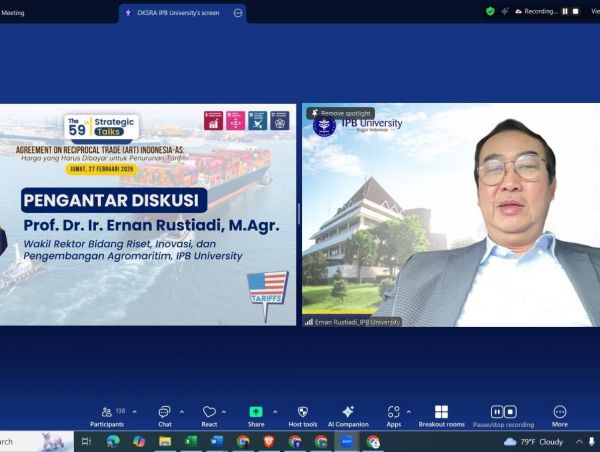Open Microsoft Edge from the taskbar
This screenshot has height=452, width=600.
pos(113,442)
